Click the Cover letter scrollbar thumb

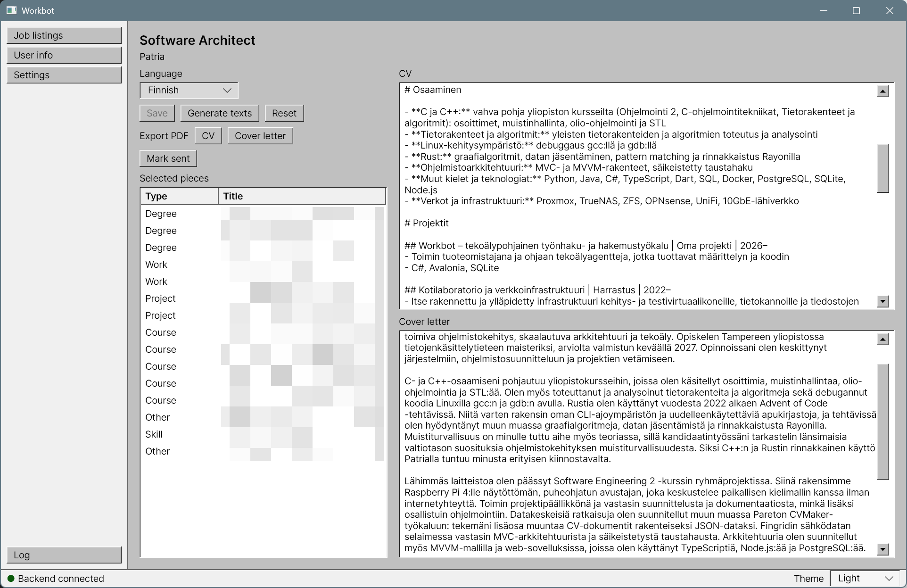[x=883, y=422]
